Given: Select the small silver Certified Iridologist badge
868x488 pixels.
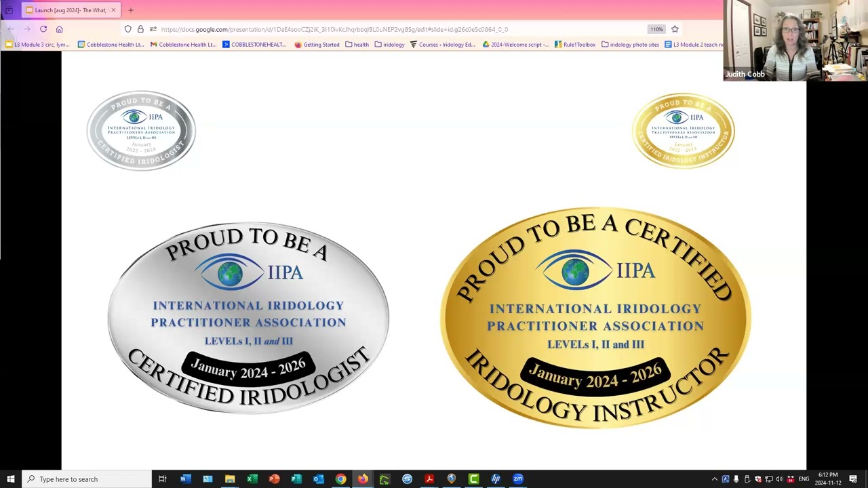Looking at the screenshot, I should (141, 130).
